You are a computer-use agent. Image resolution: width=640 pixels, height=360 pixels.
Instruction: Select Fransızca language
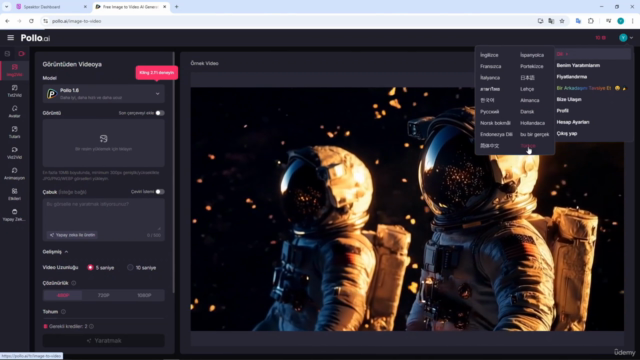[491, 67]
